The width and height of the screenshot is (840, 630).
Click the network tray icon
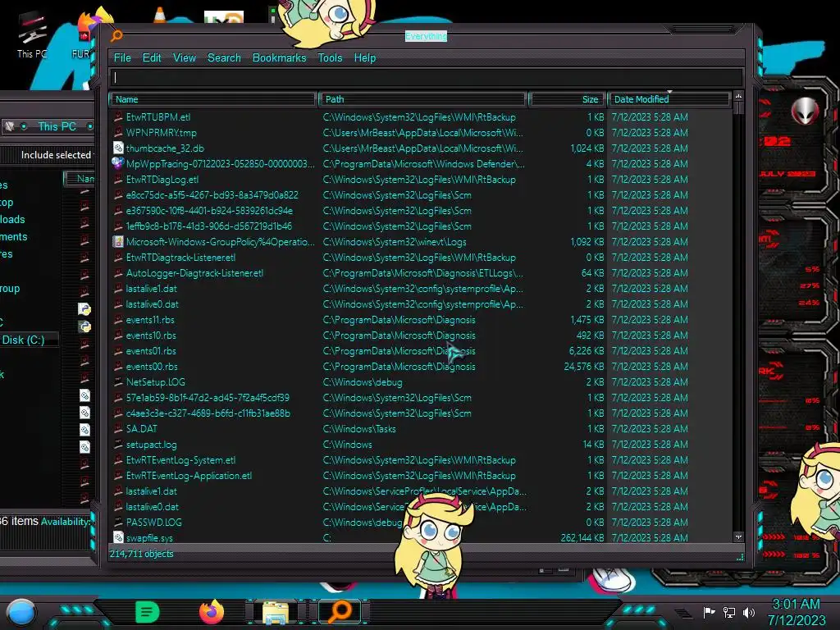tap(729, 612)
